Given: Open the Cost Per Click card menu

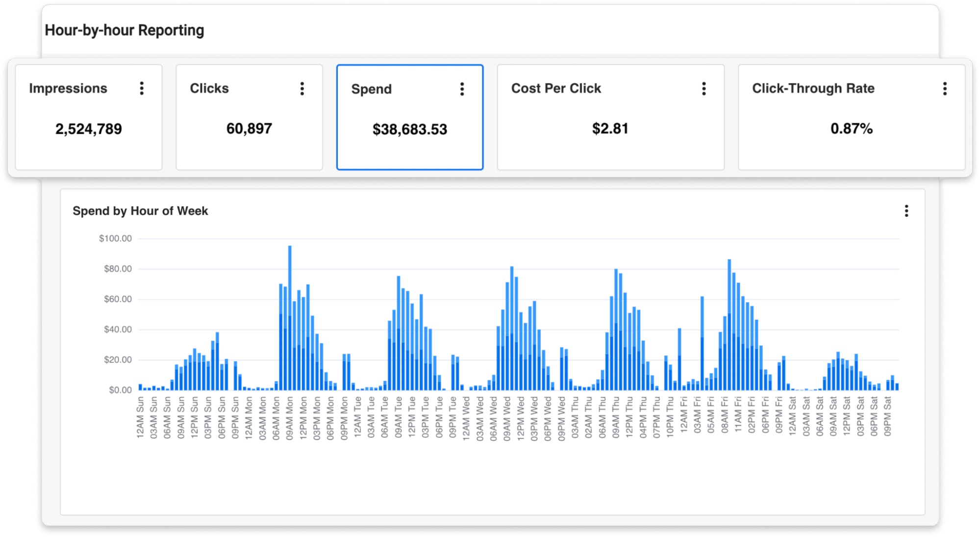Looking at the screenshot, I should click(704, 88).
